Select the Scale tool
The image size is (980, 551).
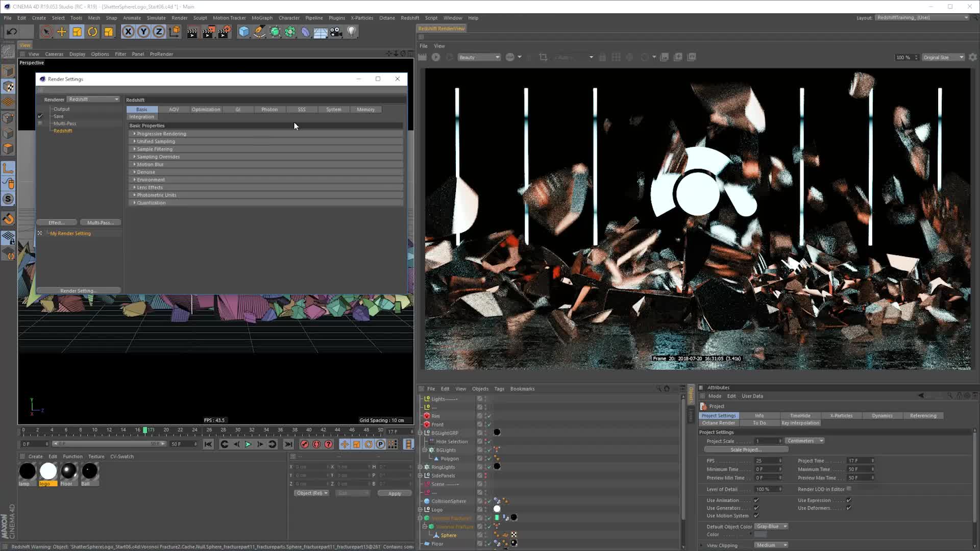77,32
